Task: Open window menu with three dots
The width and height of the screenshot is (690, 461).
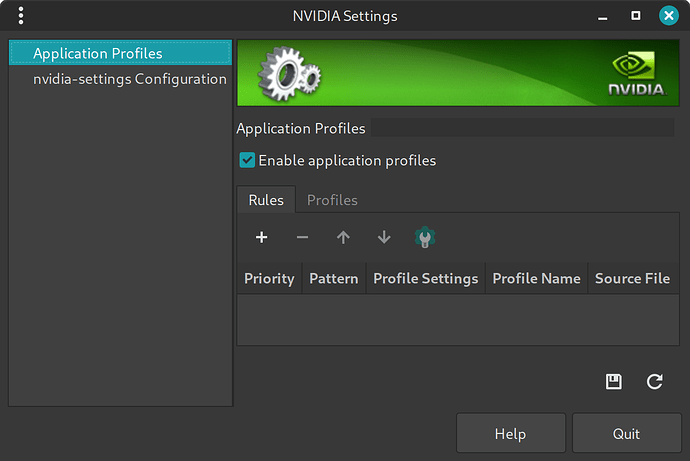Action: pyautogui.click(x=21, y=16)
